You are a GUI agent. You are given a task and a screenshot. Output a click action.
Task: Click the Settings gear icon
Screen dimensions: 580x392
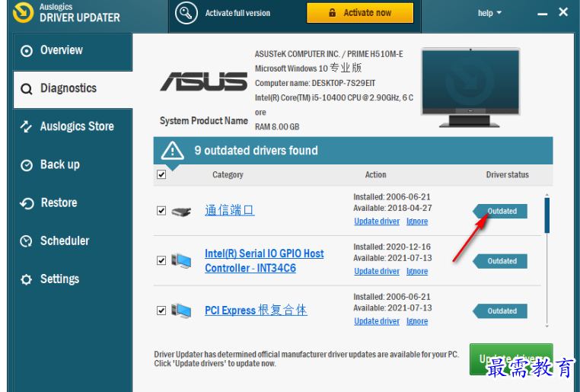pos(27,279)
